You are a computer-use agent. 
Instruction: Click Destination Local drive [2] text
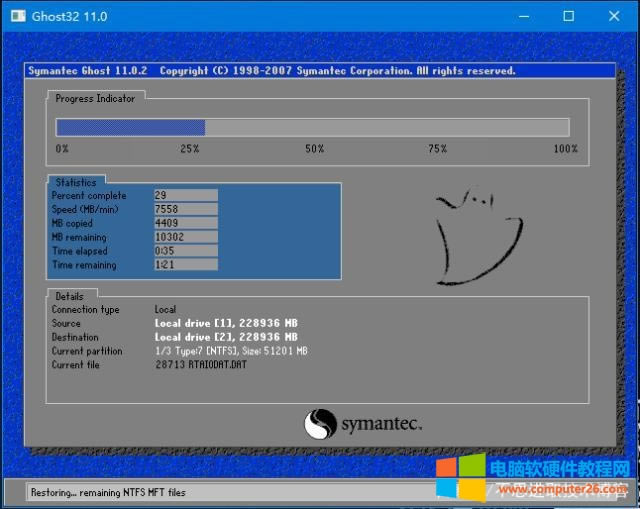[226, 337]
